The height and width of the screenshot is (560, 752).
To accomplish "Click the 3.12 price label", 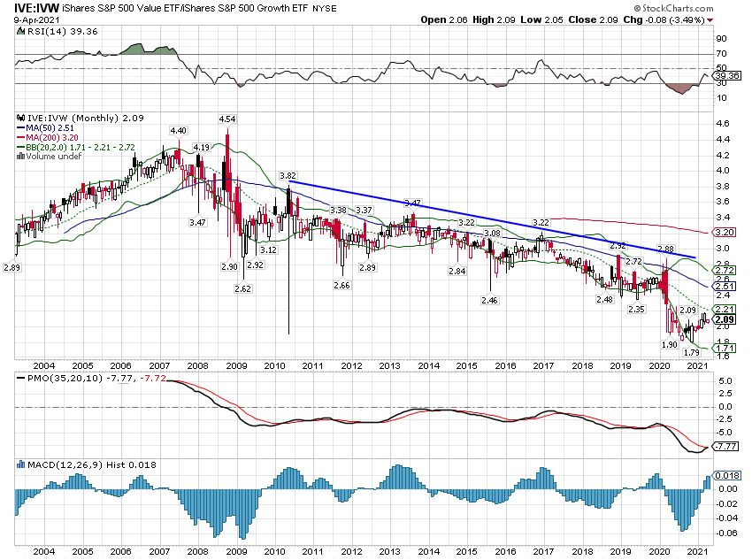I will pyautogui.click(x=269, y=249).
